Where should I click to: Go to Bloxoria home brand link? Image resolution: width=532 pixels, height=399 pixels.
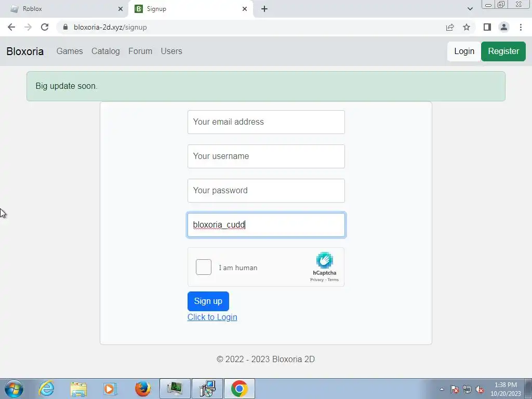point(25,51)
